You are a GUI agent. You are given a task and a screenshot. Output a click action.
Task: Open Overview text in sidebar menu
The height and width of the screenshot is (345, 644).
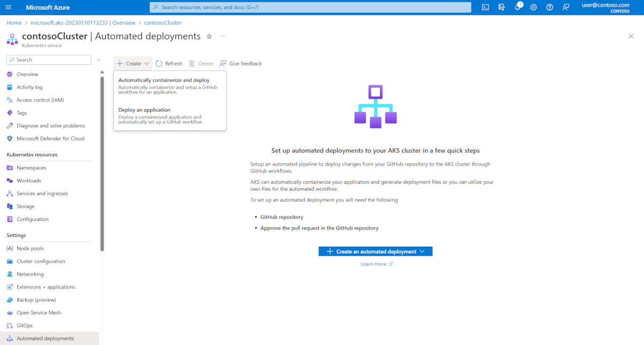pos(27,74)
